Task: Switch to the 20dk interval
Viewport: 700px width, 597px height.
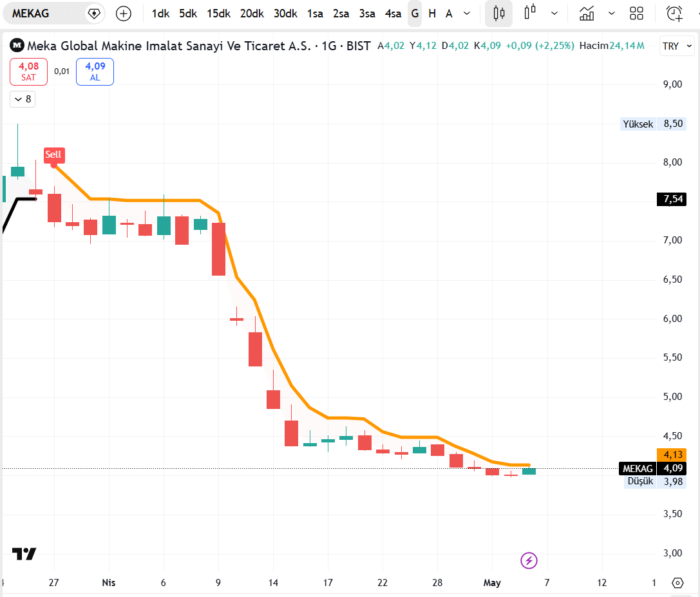Action: tap(252, 14)
